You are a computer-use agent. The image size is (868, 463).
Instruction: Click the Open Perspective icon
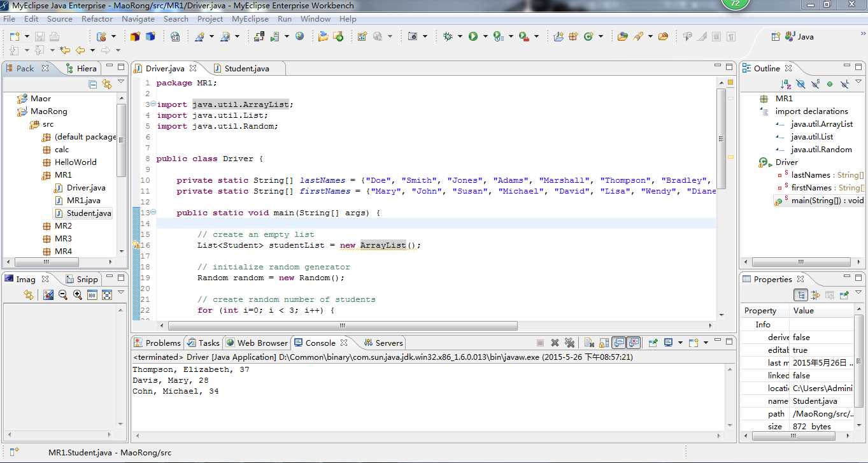coord(776,36)
